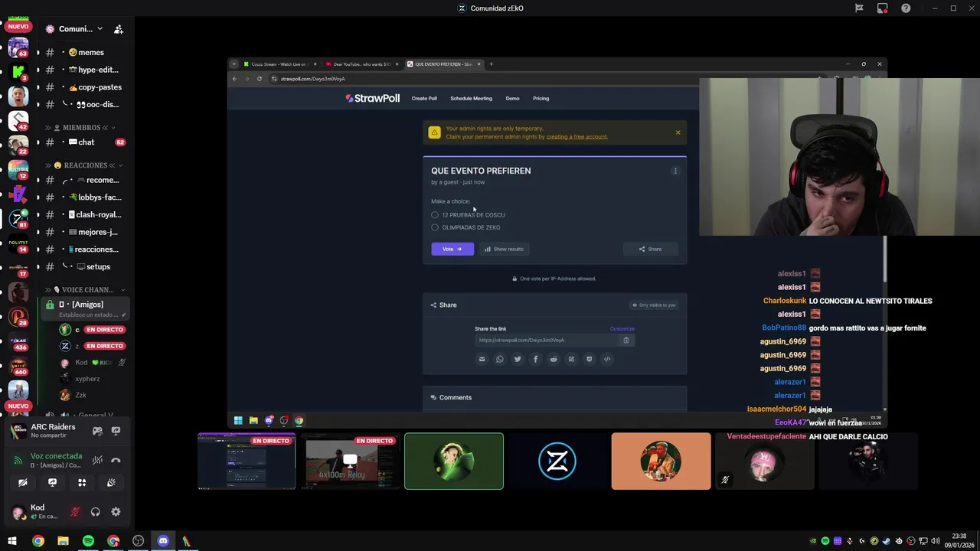The image size is (980, 551).
Task: Select the OLIMPIADAS DE ZEKO option
Action: pos(465,227)
